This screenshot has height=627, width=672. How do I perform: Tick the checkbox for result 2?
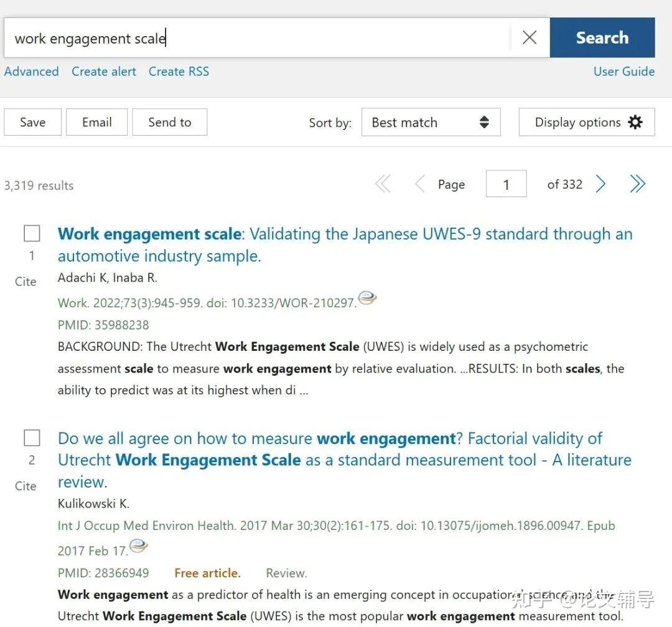pos(32,438)
